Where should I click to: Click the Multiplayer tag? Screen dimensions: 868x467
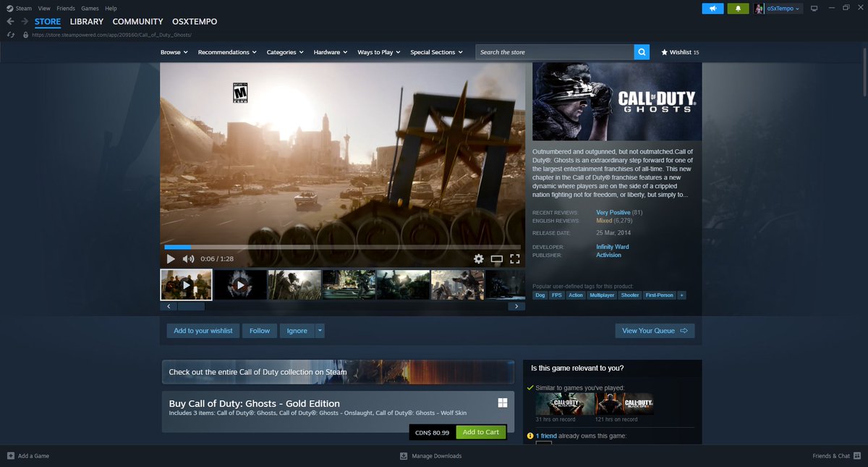click(602, 295)
